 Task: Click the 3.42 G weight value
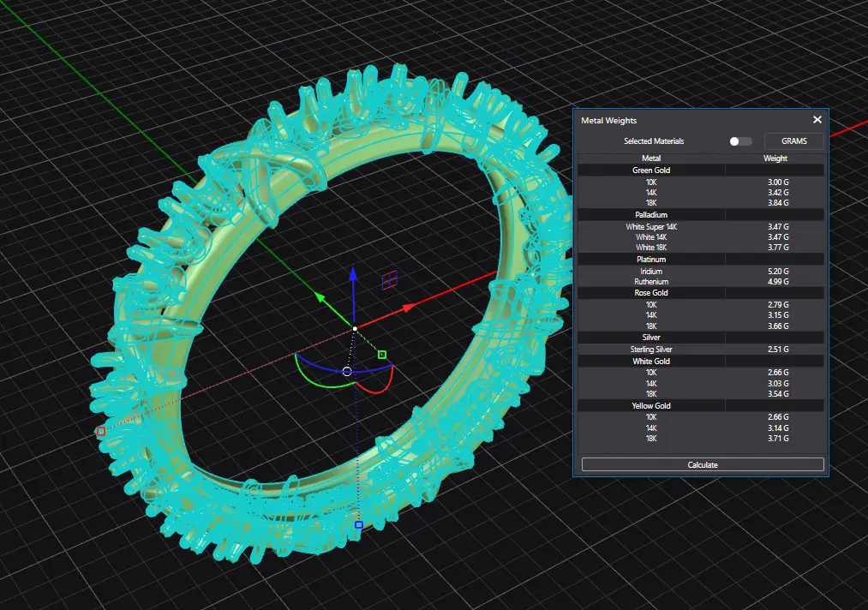tap(778, 193)
